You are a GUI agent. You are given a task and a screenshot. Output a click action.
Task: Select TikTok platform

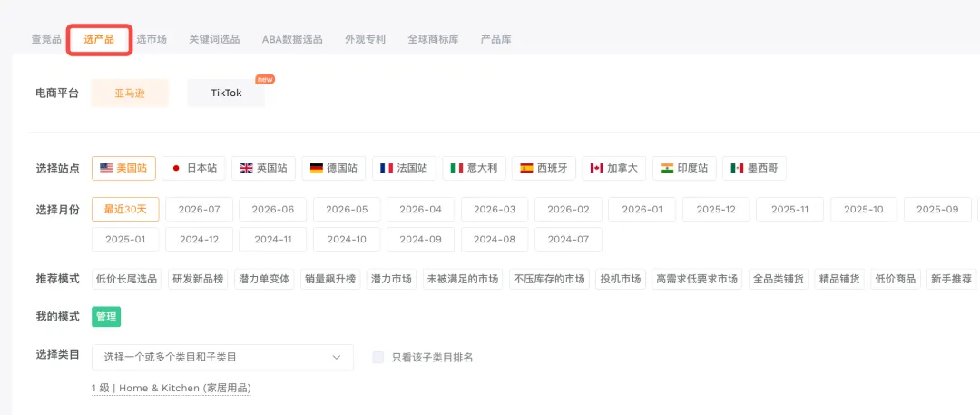click(x=226, y=94)
